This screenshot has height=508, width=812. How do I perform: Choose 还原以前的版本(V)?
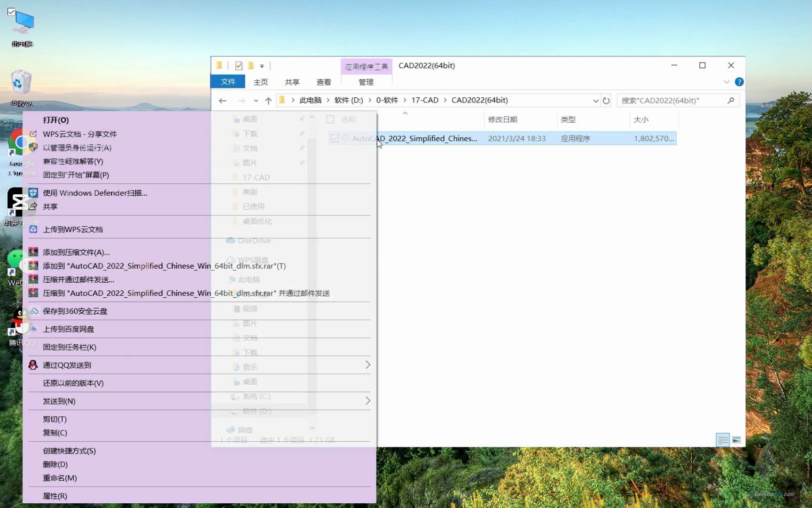click(73, 383)
